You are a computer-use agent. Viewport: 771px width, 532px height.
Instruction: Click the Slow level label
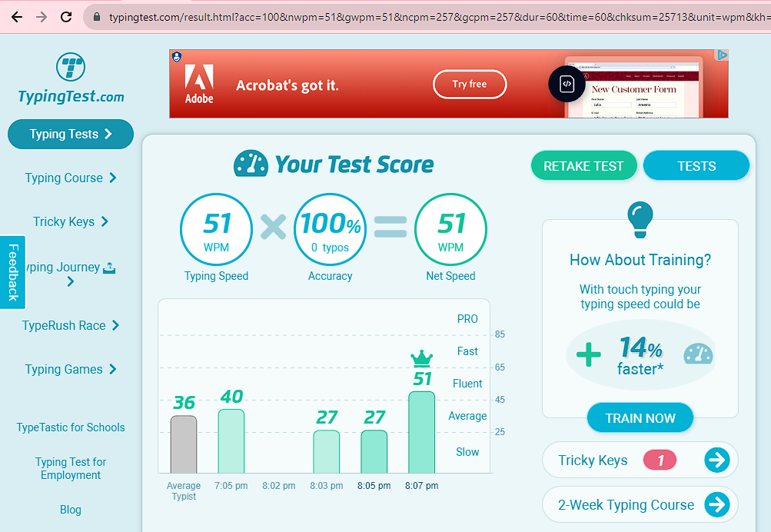point(467,452)
